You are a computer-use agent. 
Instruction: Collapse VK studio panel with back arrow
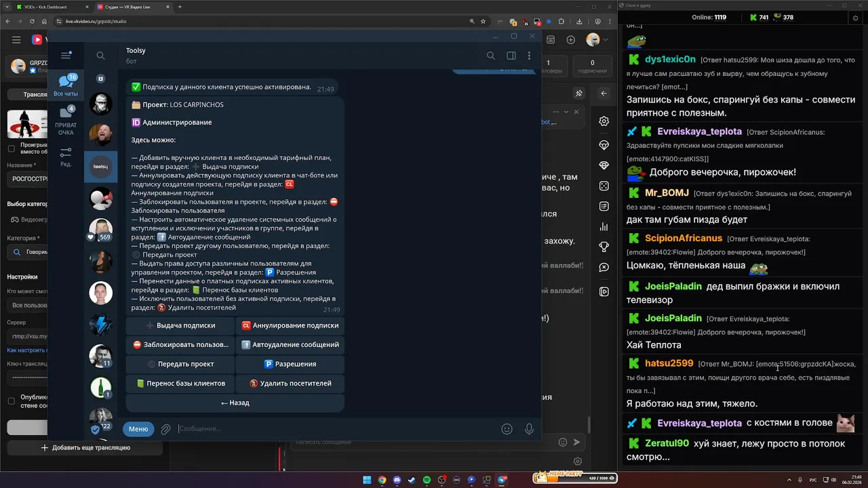(604, 94)
